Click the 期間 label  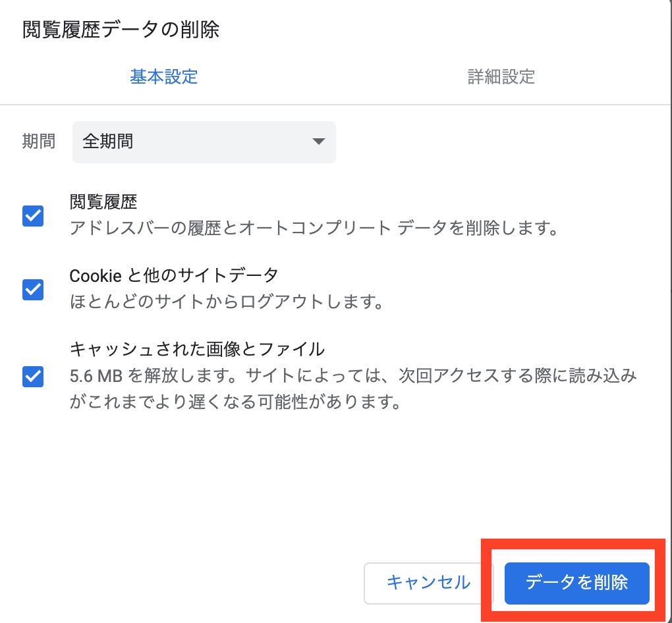(x=39, y=142)
